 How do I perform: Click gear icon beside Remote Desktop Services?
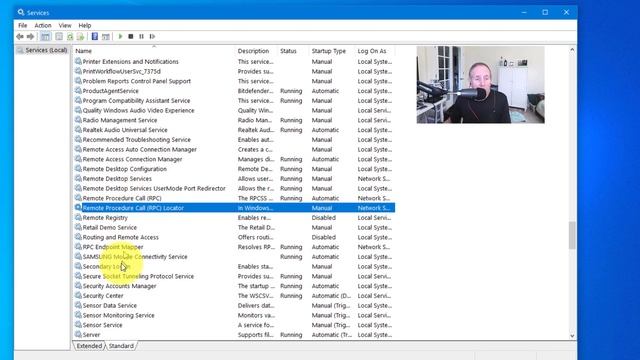[x=78, y=179]
